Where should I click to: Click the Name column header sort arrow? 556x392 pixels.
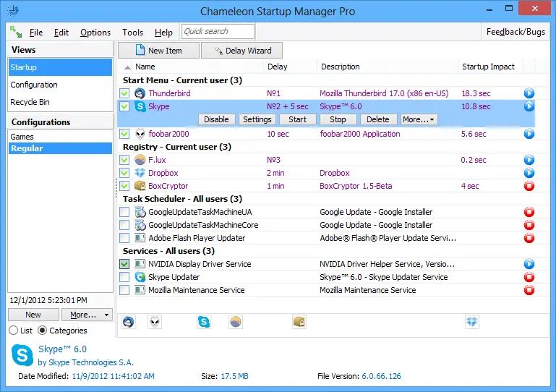tap(128, 67)
